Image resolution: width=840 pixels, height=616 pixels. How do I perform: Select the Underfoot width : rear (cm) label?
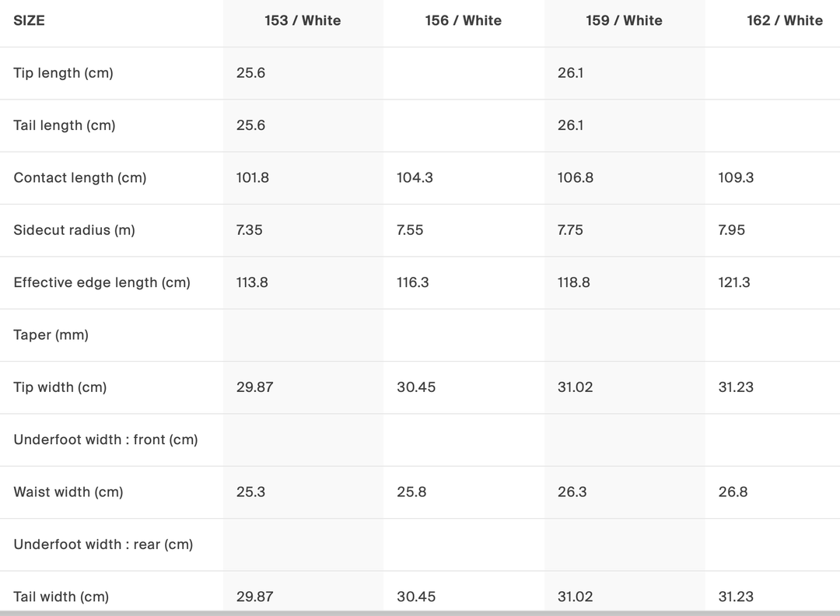103,544
